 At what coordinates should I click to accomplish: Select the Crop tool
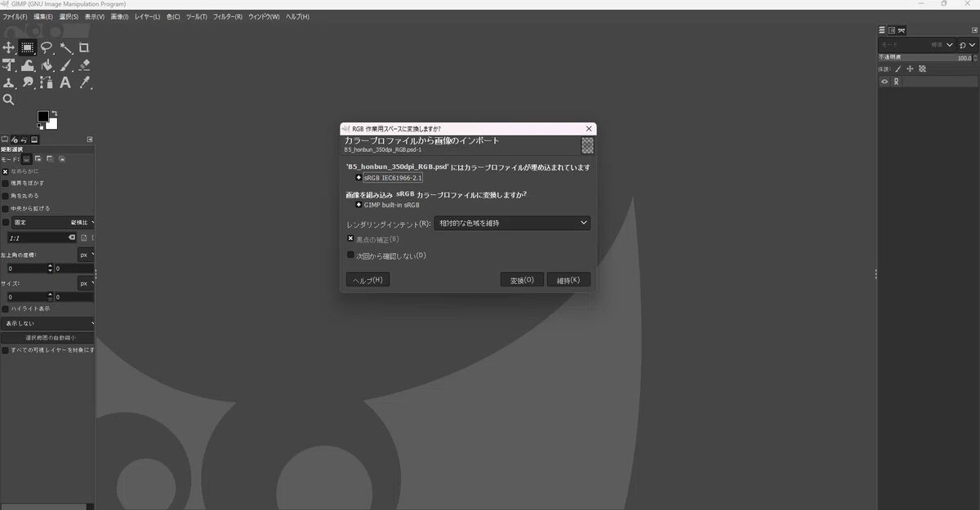point(84,47)
